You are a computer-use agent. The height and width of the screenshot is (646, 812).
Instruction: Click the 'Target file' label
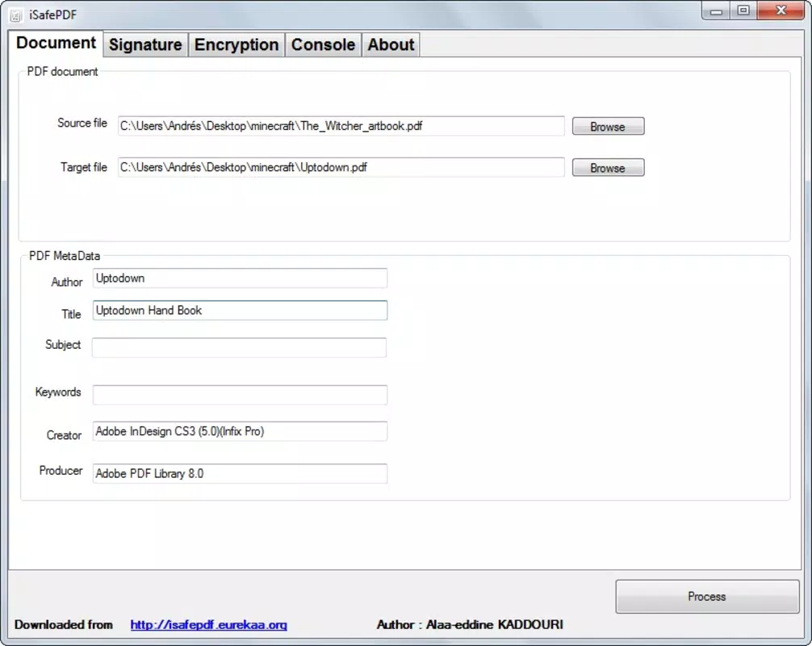(84, 167)
